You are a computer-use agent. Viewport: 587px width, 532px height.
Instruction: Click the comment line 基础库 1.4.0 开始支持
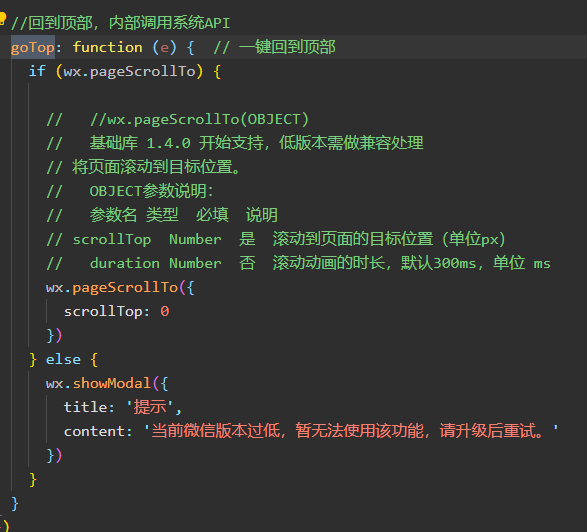235,143
